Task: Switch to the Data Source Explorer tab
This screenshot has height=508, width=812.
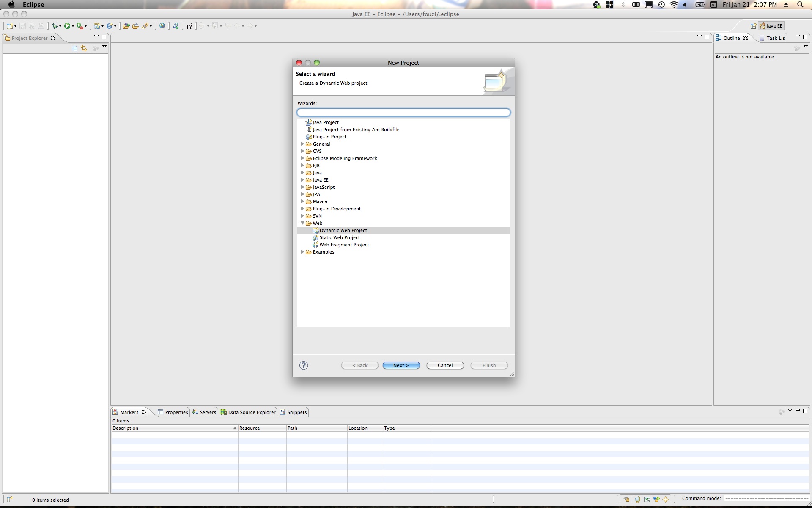Action: [248, 412]
